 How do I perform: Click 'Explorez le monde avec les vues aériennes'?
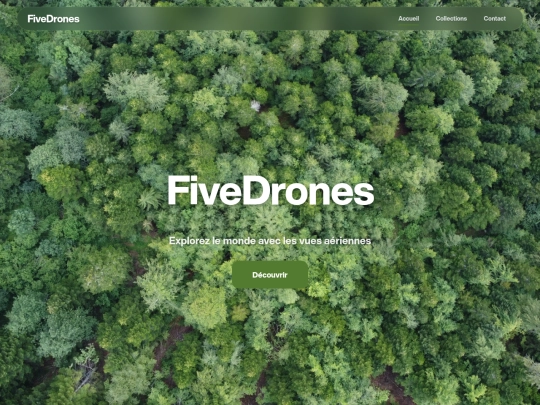tap(270, 241)
